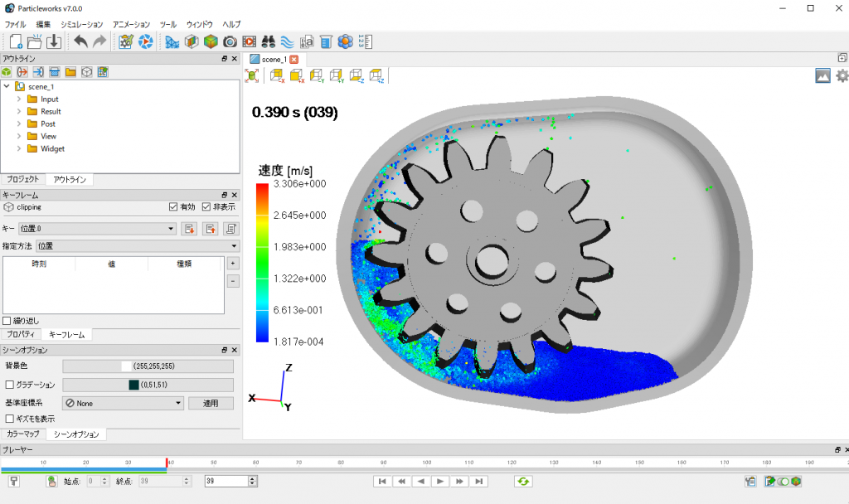This screenshot has width=849, height=504.
Task: Select the -X view cube icon
Action: pos(277,75)
